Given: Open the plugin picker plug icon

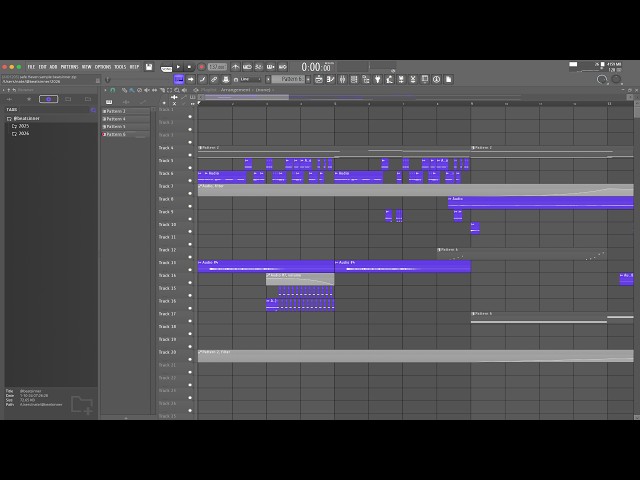Looking at the screenshot, I should [378, 79].
